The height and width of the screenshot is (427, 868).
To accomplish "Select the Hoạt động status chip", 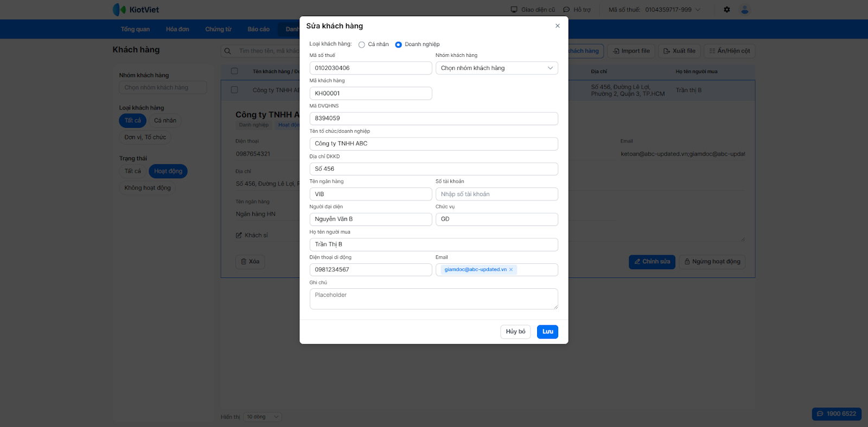I will click(x=168, y=171).
